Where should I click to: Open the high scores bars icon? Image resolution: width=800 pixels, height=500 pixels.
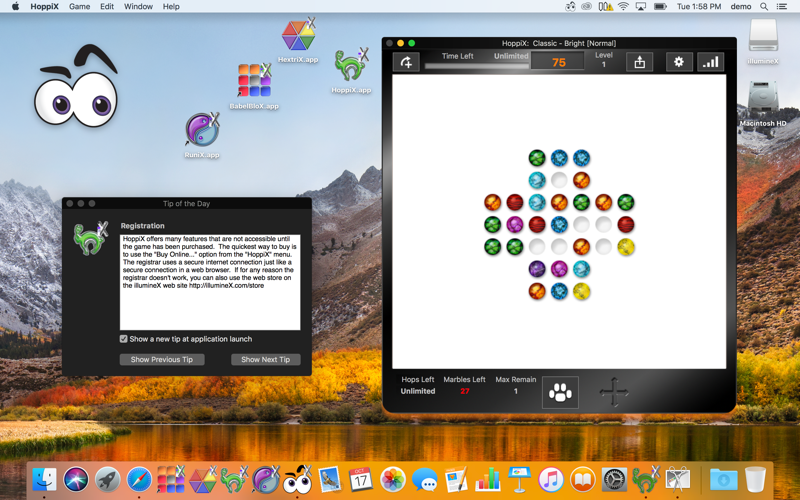coord(710,62)
